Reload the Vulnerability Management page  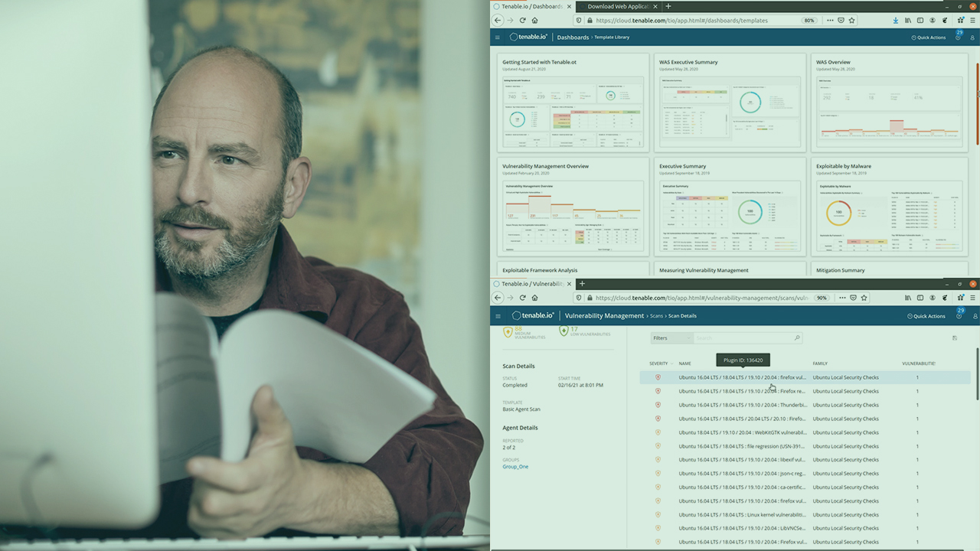[523, 298]
